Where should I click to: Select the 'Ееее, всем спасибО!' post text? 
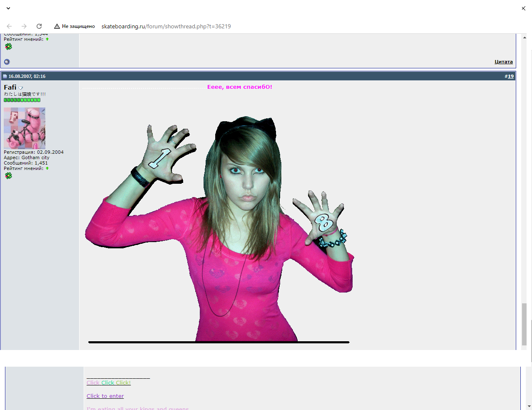[240, 87]
